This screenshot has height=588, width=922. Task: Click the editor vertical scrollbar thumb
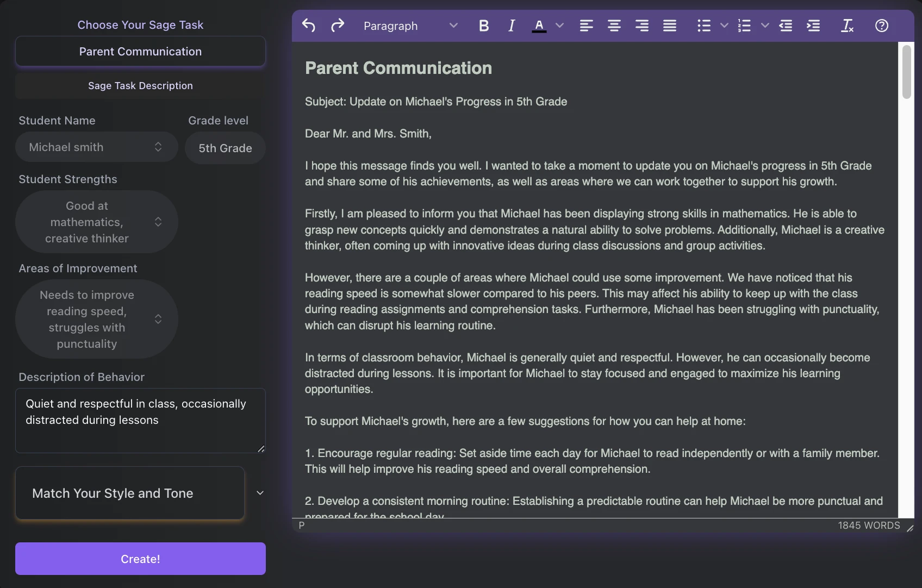click(x=906, y=72)
